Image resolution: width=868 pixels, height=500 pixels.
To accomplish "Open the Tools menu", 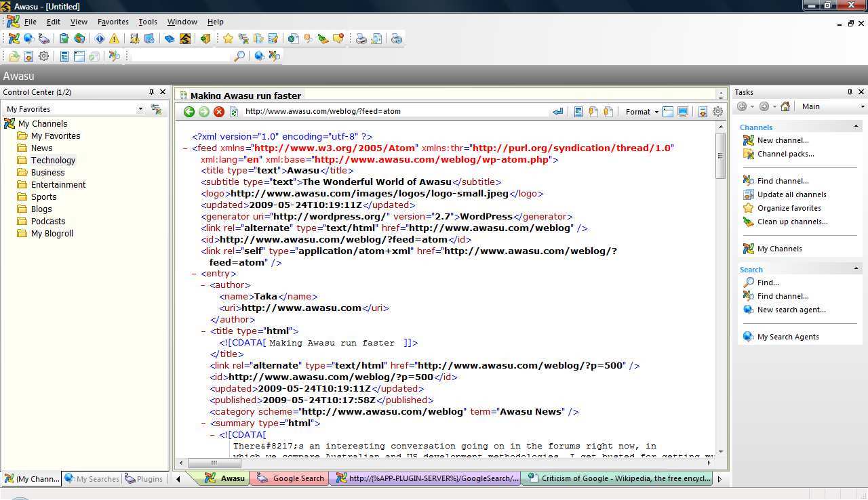I will [x=148, y=22].
